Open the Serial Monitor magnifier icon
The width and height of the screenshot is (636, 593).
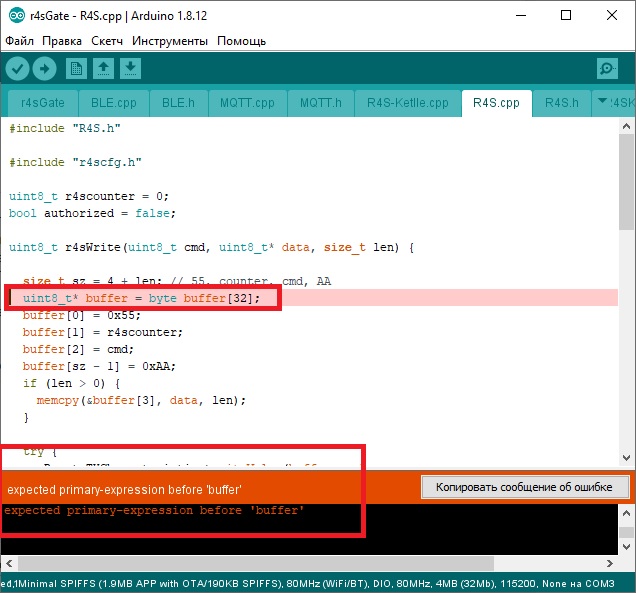click(606, 68)
